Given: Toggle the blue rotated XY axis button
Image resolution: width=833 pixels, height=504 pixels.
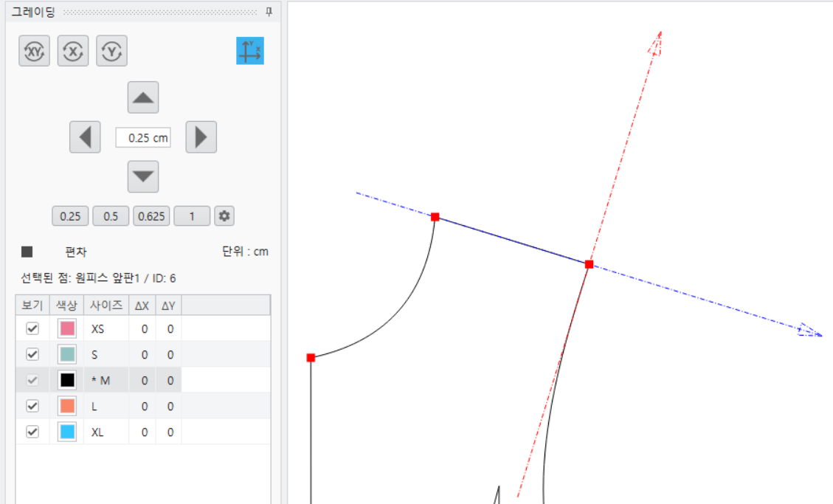Looking at the screenshot, I should [x=250, y=51].
